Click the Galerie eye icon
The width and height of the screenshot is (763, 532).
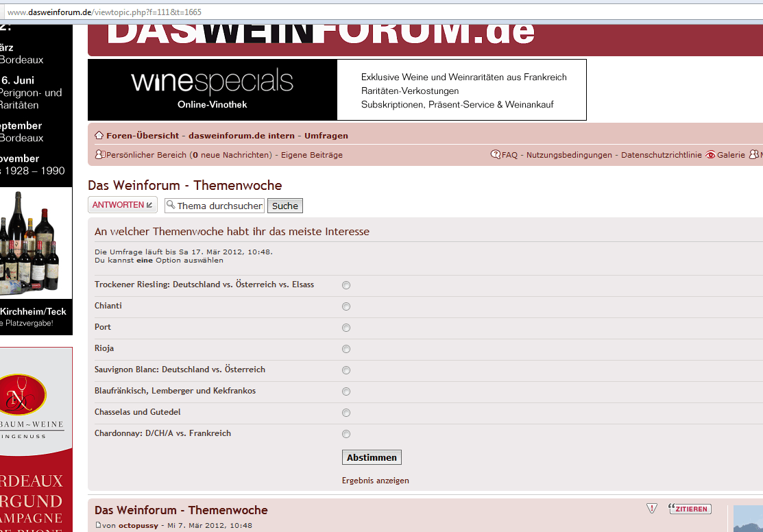(710, 155)
